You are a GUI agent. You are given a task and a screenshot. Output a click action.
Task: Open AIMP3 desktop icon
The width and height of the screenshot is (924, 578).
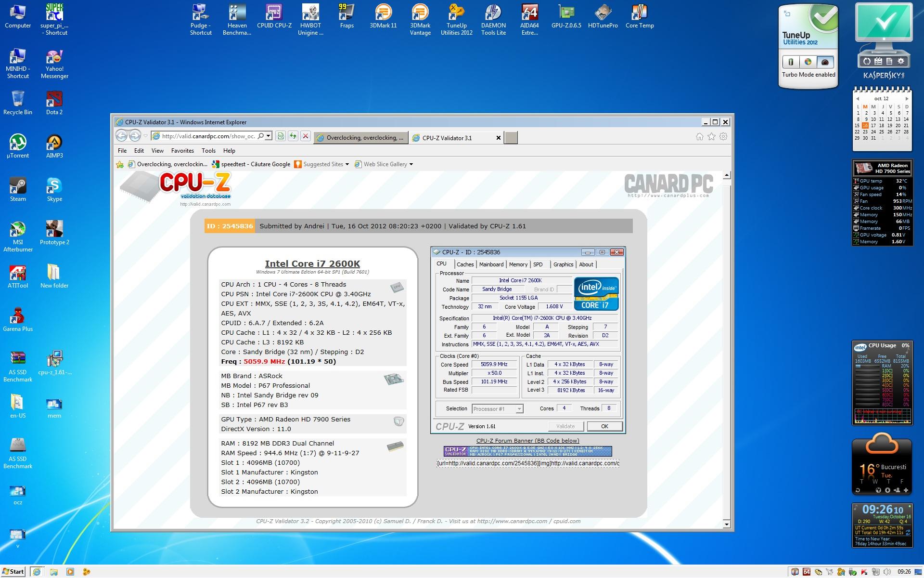pos(54,146)
